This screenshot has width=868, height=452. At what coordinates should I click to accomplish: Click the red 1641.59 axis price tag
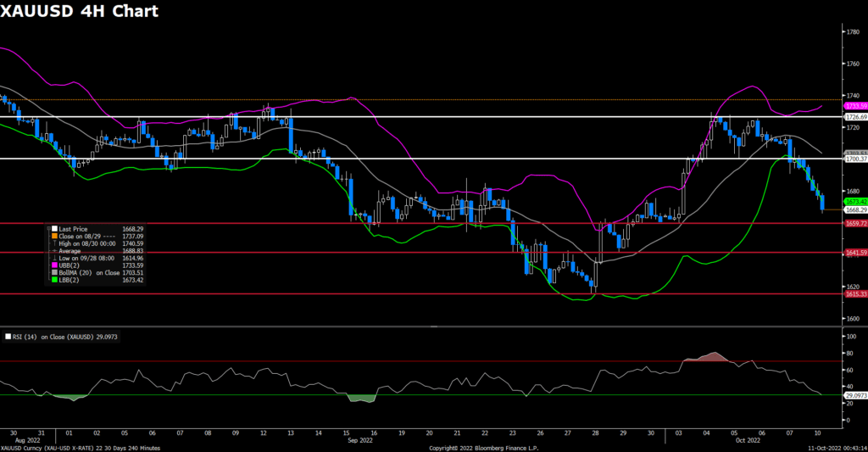855,253
